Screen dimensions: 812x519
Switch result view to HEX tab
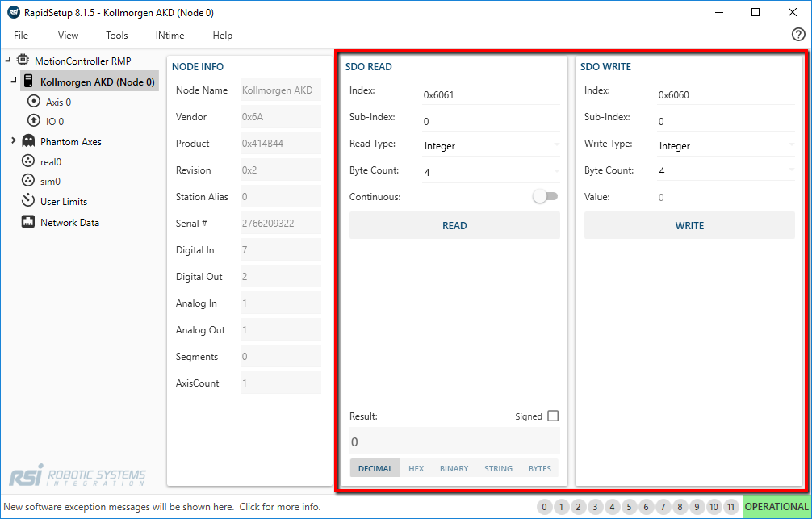click(x=416, y=468)
